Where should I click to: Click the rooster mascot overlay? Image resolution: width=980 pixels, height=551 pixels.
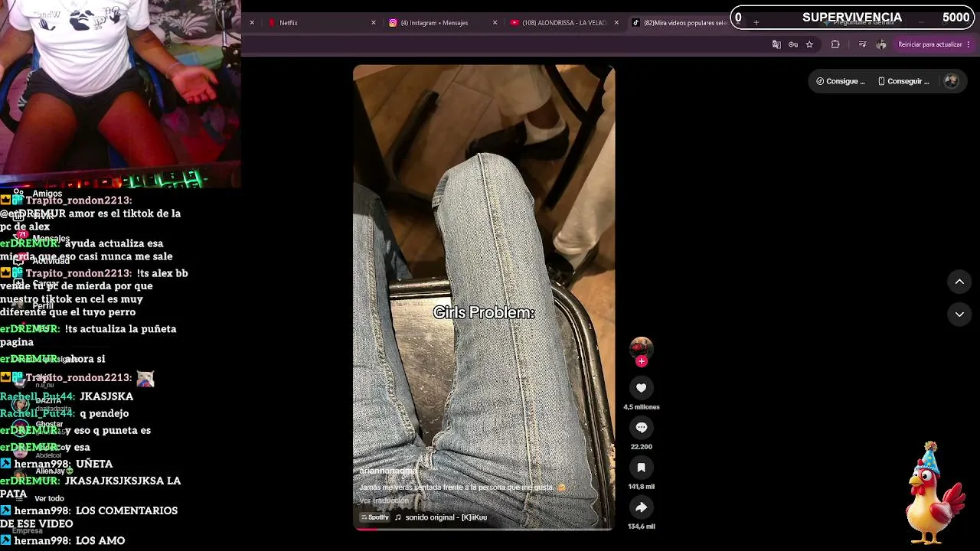(x=936, y=493)
